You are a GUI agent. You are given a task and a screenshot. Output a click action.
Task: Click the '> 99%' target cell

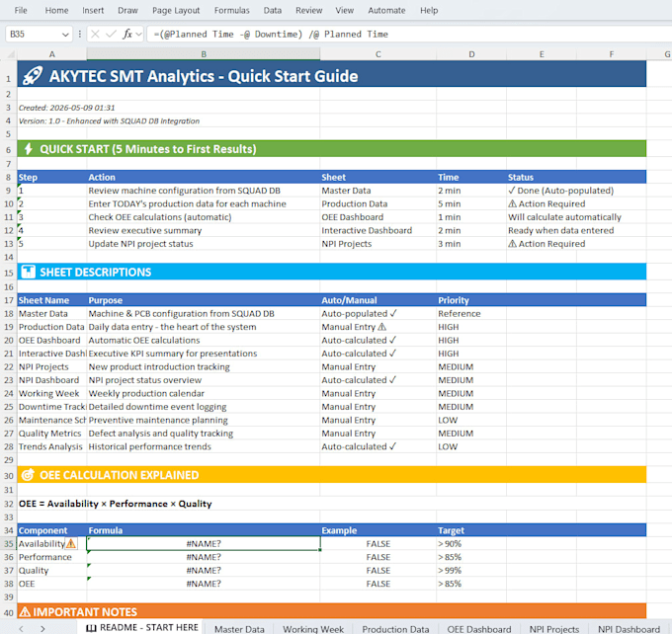[471, 570]
